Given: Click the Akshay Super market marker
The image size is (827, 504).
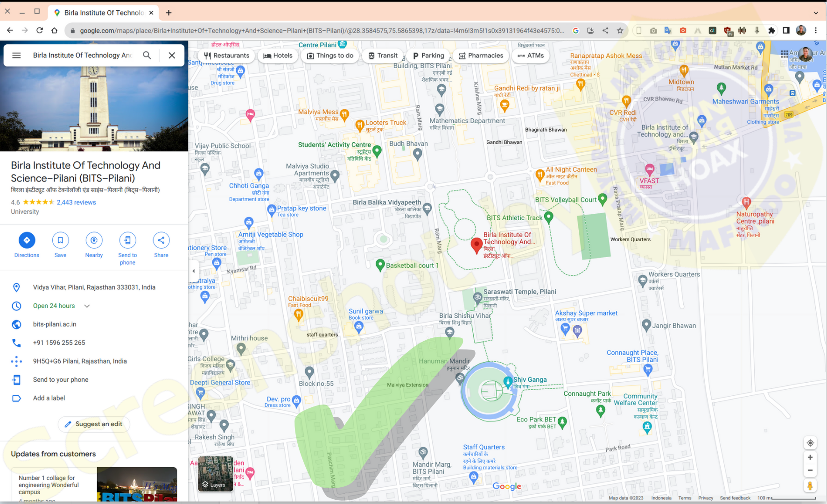Looking at the screenshot, I should click(565, 329).
